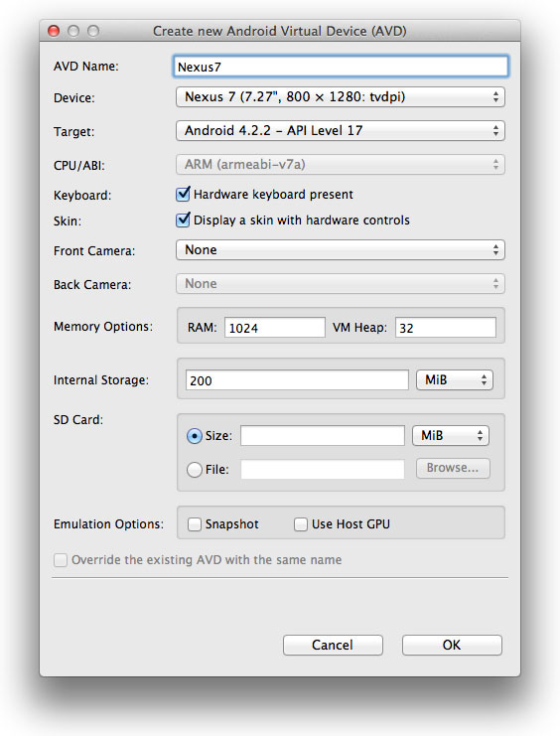Screen dimensions: 560x736
Task: Select the SD Card File radio button
Action: click(195, 470)
